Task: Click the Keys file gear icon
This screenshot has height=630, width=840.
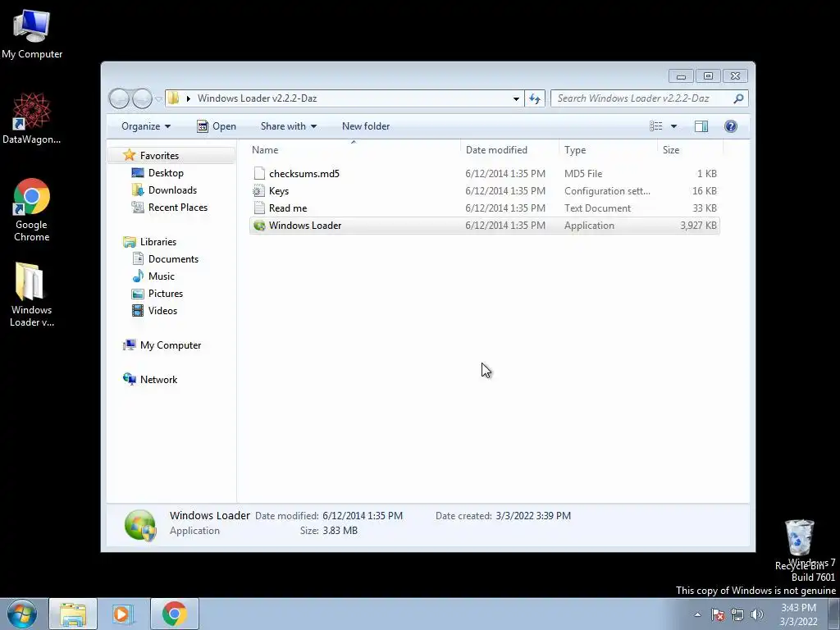Action: (x=259, y=190)
